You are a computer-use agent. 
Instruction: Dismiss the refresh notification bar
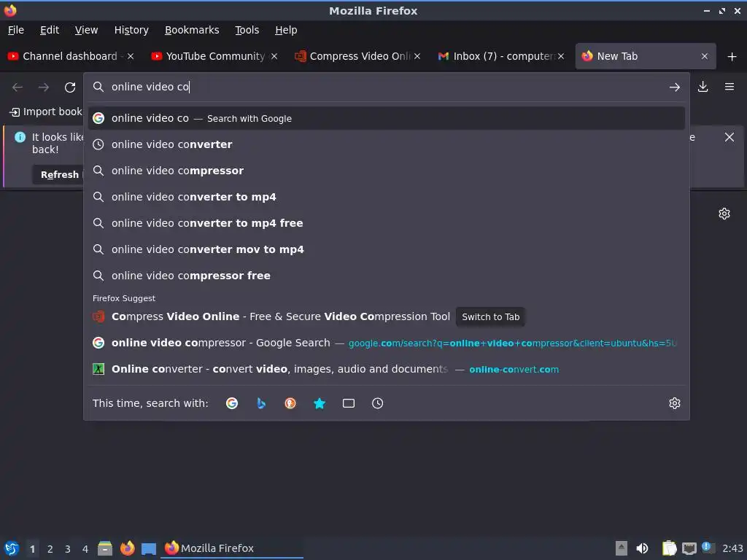[729, 137]
